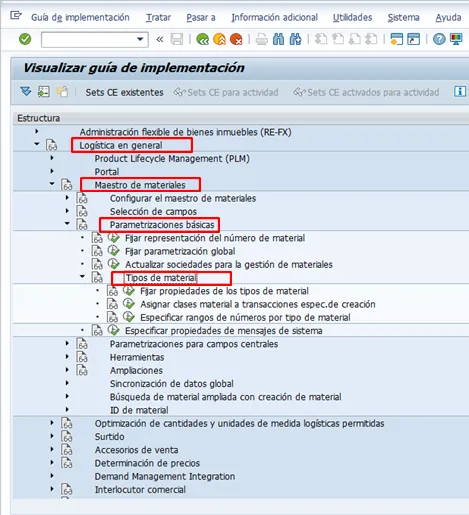
Task: Click the red Cancel icon in toolbar
Action: click(236, 39)
